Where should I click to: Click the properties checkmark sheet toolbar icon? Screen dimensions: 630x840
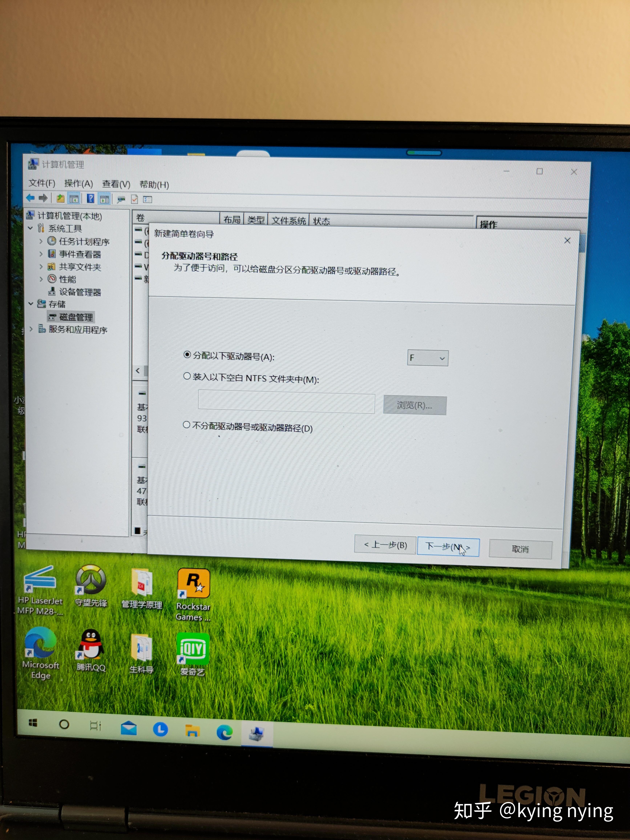(x=134, y=199)
